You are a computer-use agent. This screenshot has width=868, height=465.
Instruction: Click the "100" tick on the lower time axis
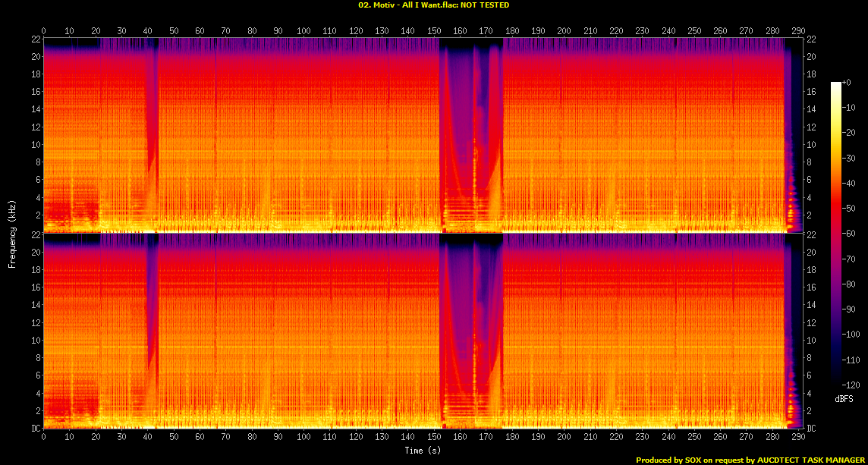(x=303, y=437)
